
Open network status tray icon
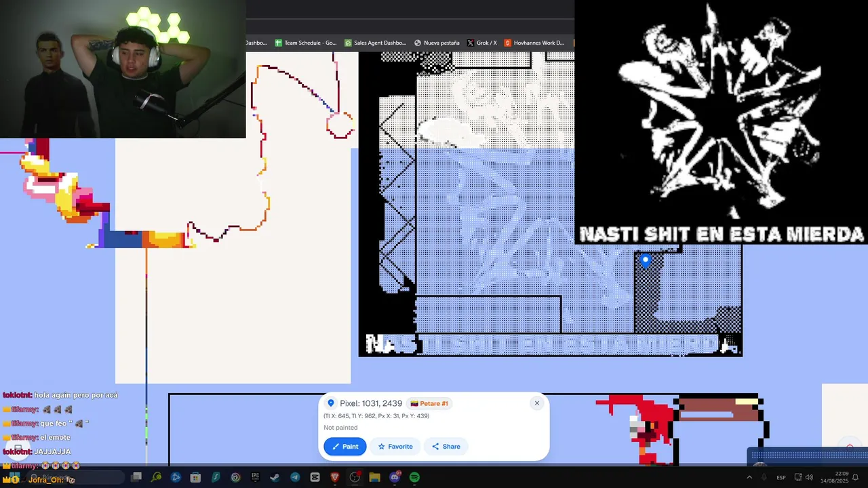pos(798,477)
